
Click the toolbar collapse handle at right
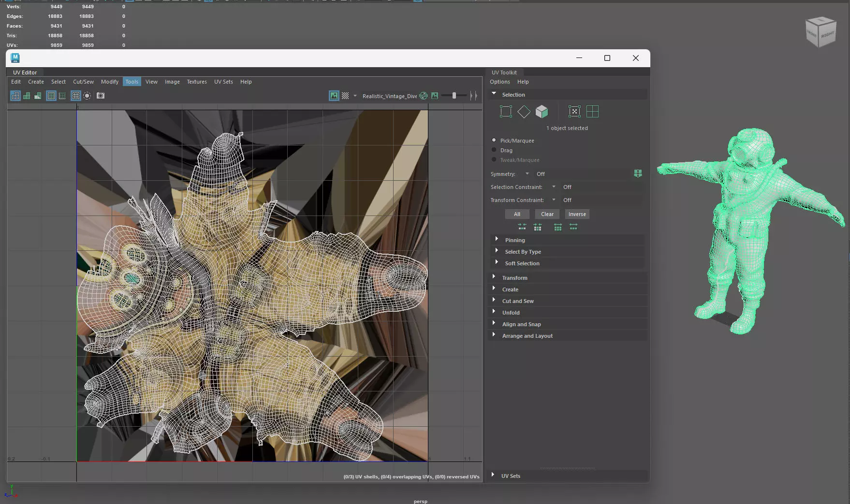(474, 96)
